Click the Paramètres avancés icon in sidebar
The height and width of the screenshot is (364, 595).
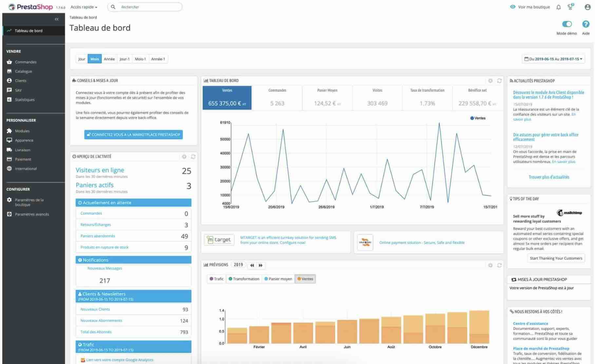click(9, 214)
